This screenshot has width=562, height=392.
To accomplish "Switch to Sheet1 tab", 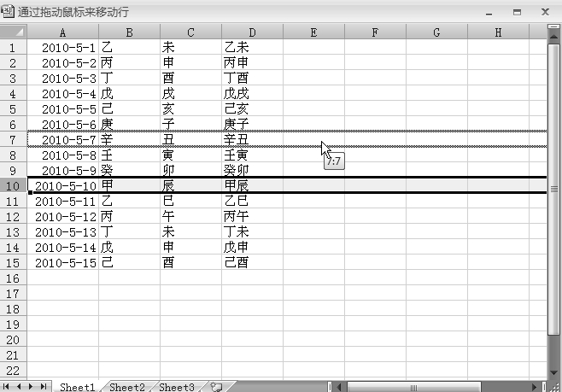I will pos(78,387).
